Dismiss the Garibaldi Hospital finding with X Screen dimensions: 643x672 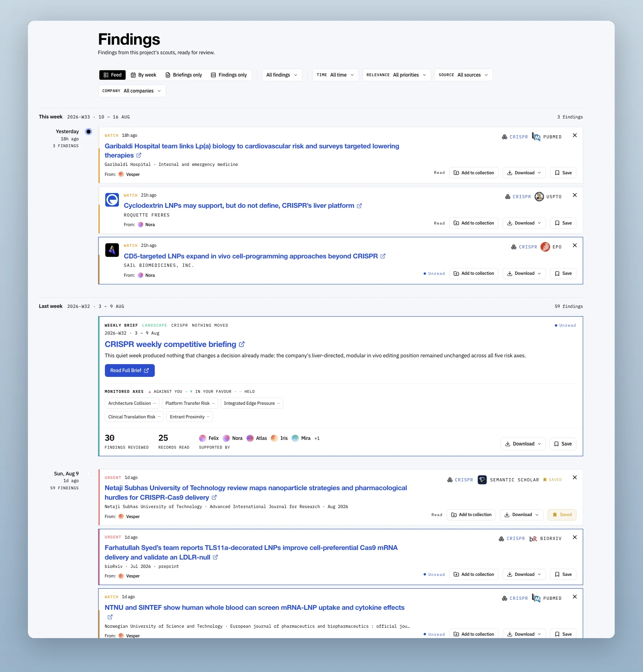pyautogui.click(x=574, y=135)
